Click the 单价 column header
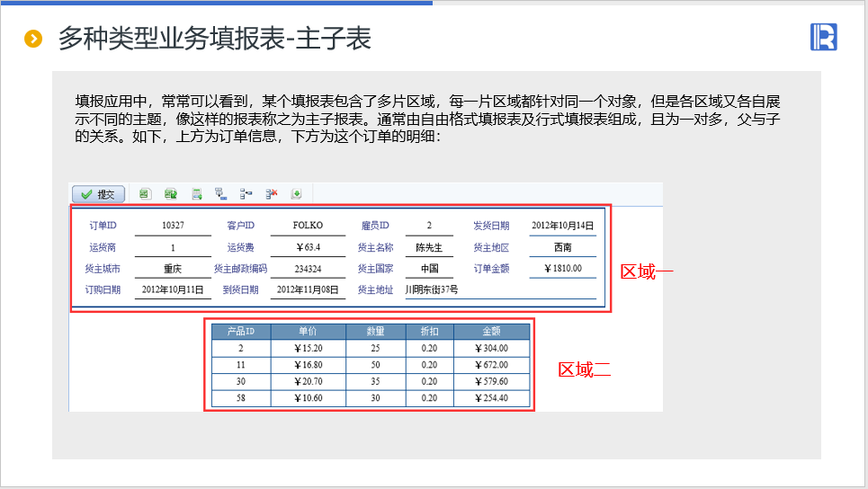868x489 pixels. [309, 332]
